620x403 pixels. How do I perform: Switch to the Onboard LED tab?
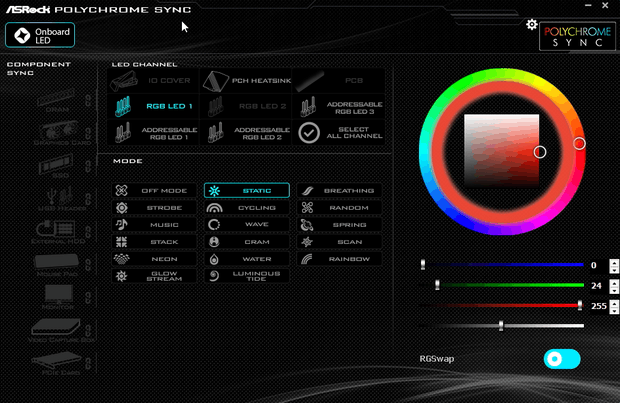coord(40,35)
